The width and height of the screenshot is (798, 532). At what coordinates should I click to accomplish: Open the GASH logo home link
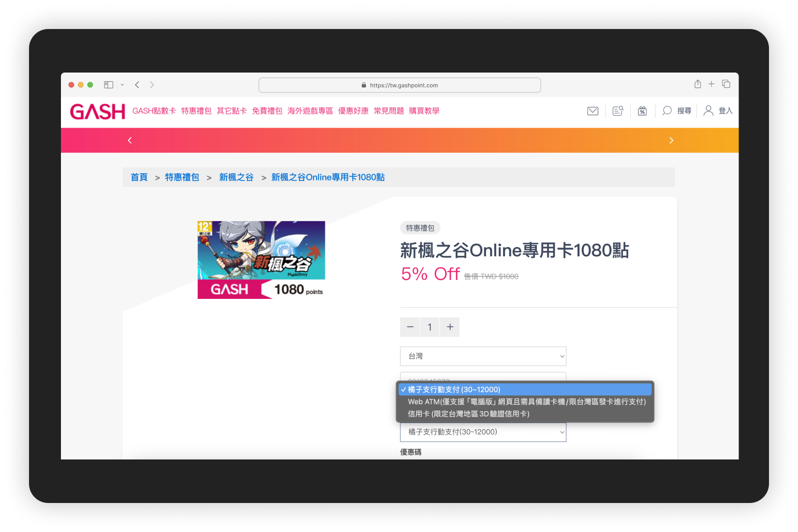[x=98, y=112]
